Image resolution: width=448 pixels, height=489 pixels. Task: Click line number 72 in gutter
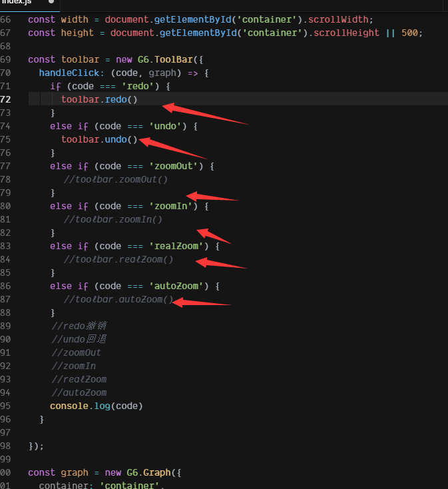coord(5,99)
